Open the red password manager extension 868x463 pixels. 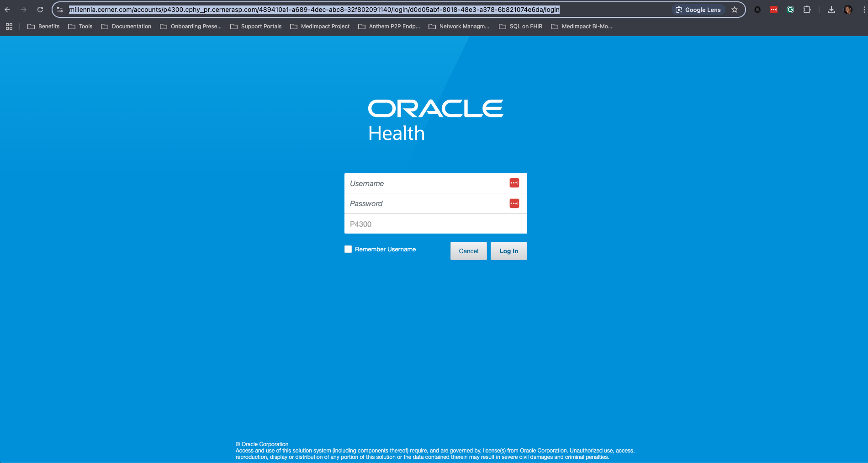774,10
